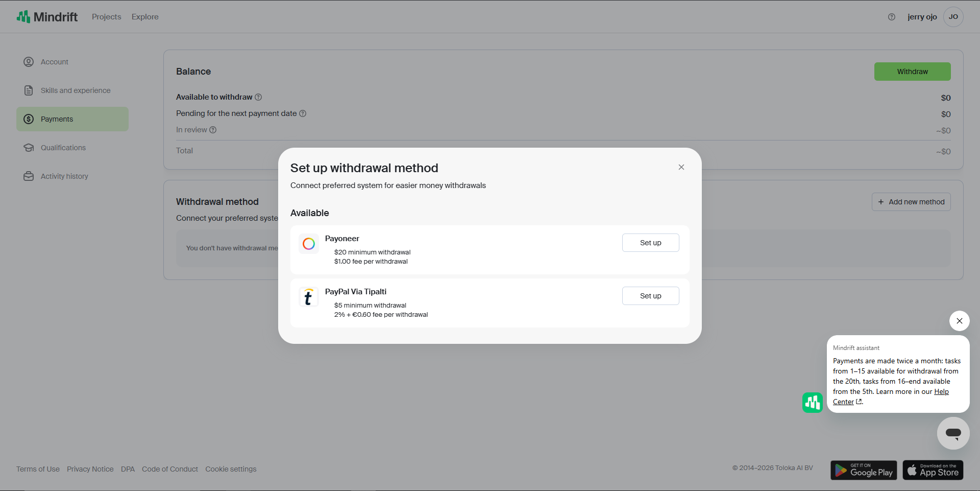Click the Mindrift assistant label
Viewport: 980px width, 491px height.
pyautogui.click(x=856, y=348)
